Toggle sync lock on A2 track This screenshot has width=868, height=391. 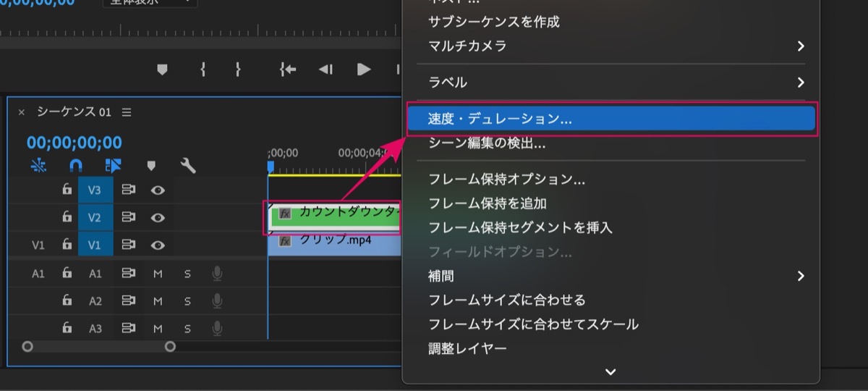click(x=129, y=301)
